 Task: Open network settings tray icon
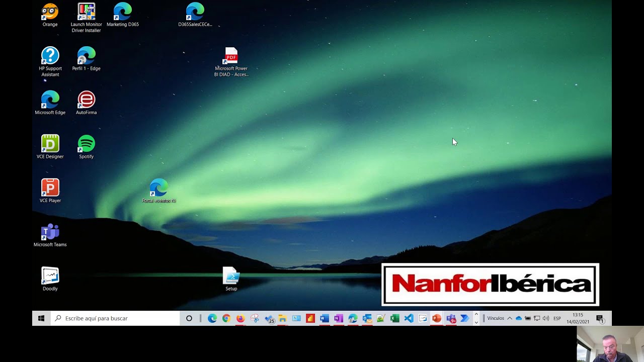[537, 318]
